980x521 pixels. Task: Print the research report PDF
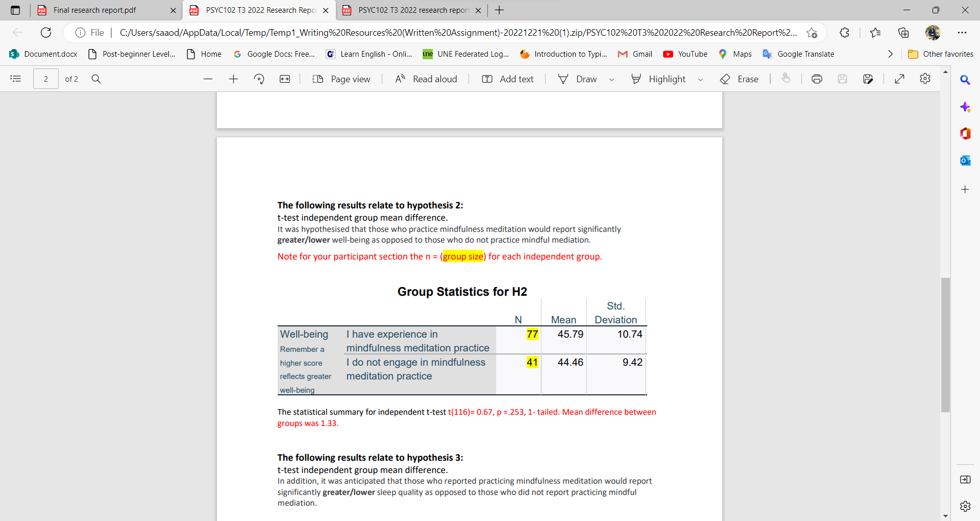tap(817, 79)
